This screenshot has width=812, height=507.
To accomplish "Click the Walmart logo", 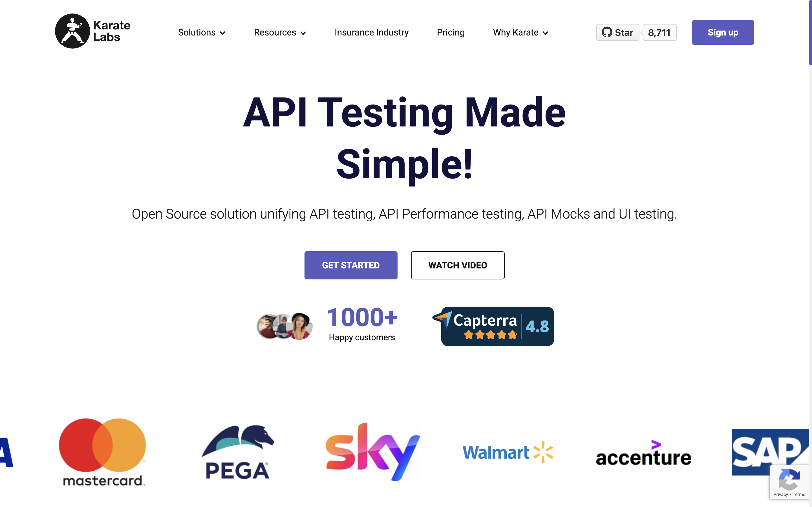I will (x=508, y=452).
